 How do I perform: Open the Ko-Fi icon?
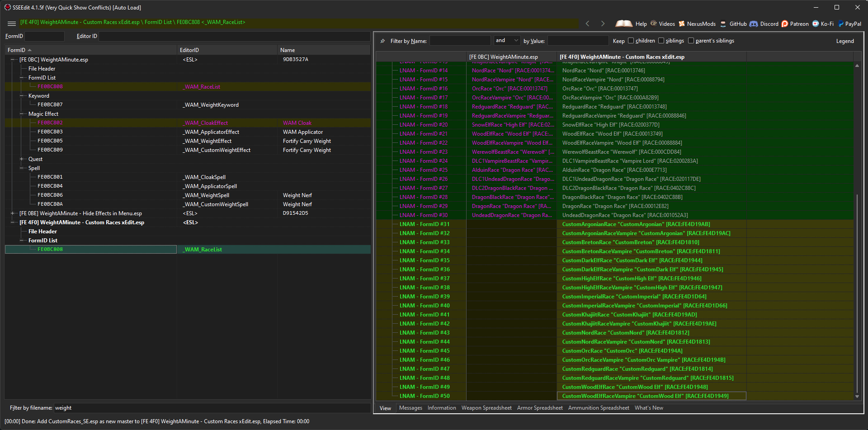[816, 24]
